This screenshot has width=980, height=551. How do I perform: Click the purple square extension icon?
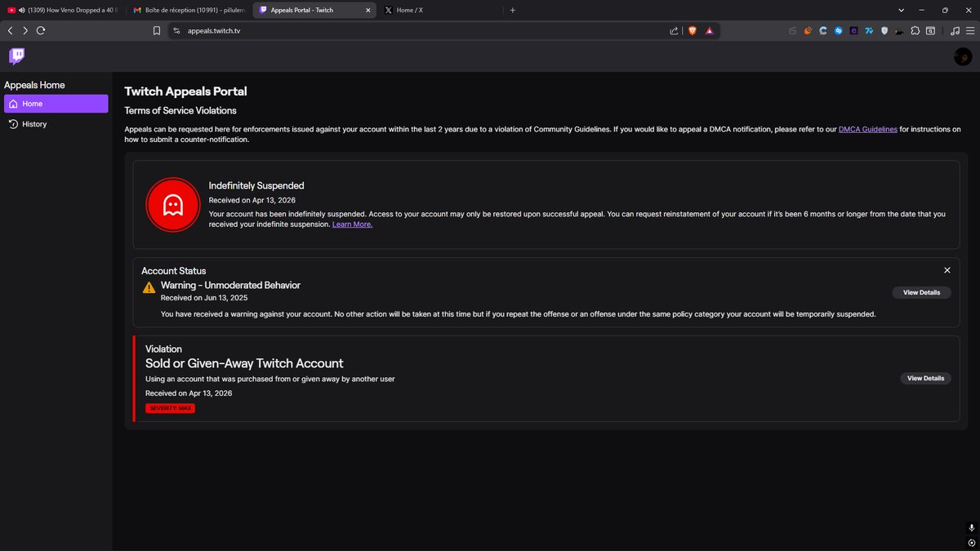click(854, 30)
